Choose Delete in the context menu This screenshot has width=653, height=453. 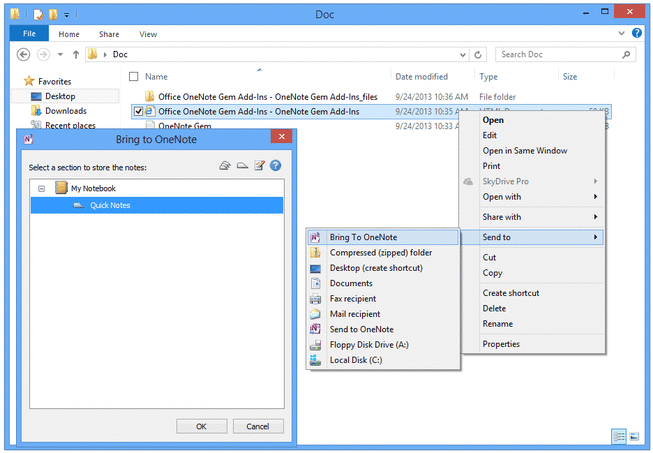pos(532,309)
